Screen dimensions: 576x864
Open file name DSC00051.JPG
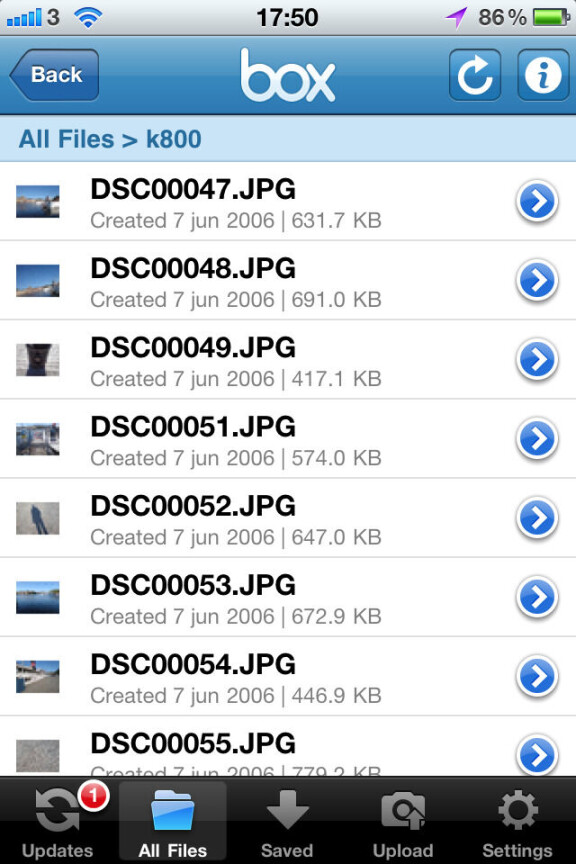click(193, 426)
